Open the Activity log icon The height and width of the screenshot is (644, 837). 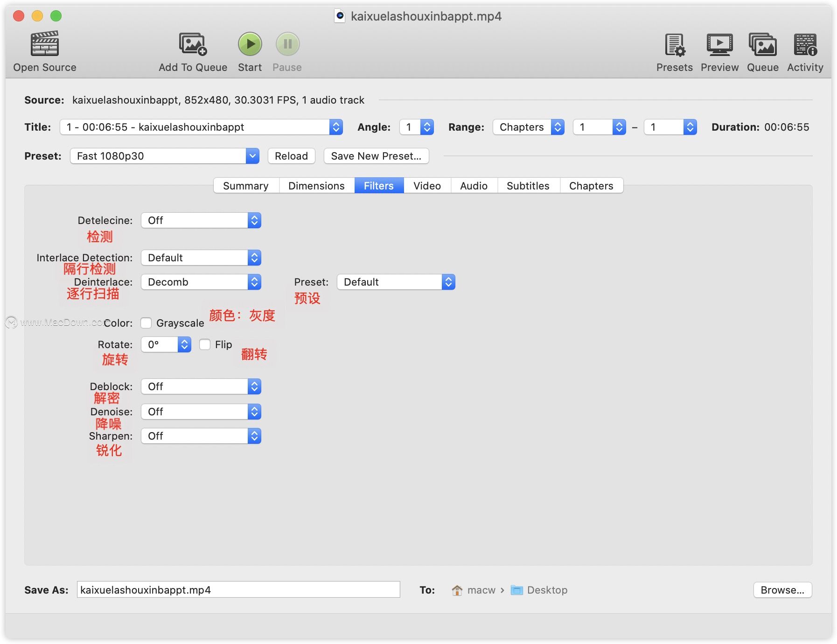(805, 45)
